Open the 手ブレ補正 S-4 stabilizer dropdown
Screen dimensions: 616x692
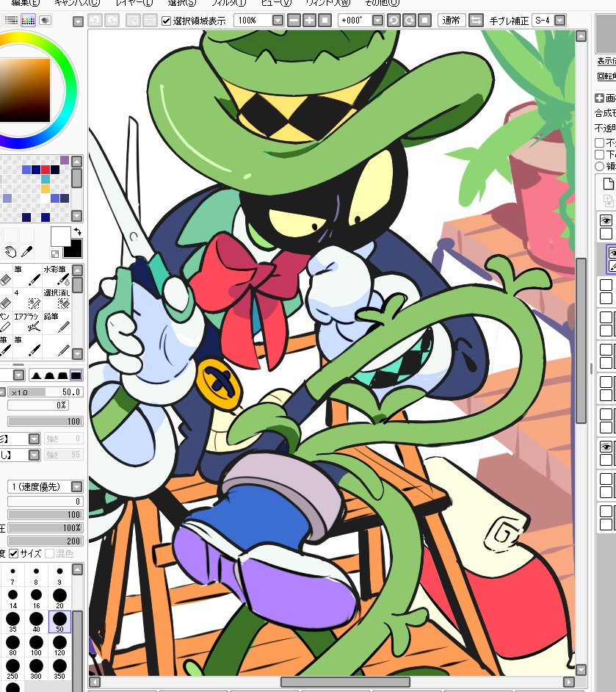(x=559, y=21)
